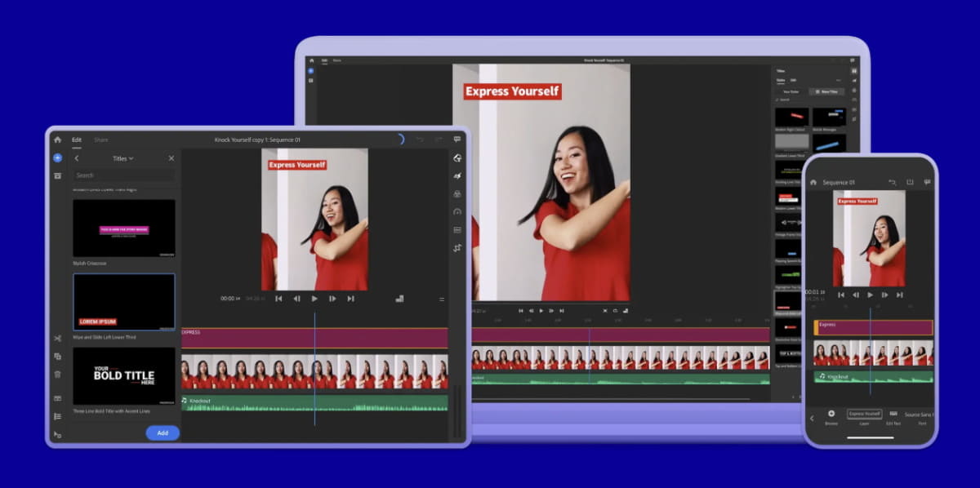Step back one frame on tablet player

[x=296, y=299]
